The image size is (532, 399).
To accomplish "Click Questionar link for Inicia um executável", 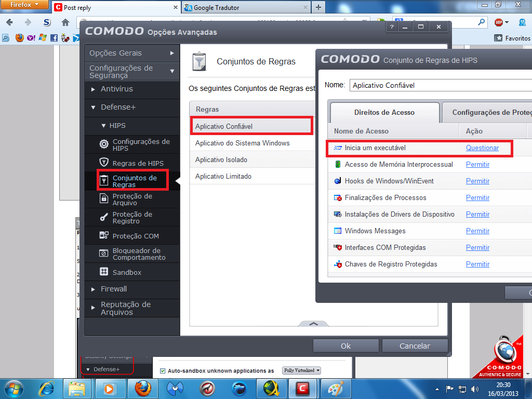I will (x=482, y=148).
